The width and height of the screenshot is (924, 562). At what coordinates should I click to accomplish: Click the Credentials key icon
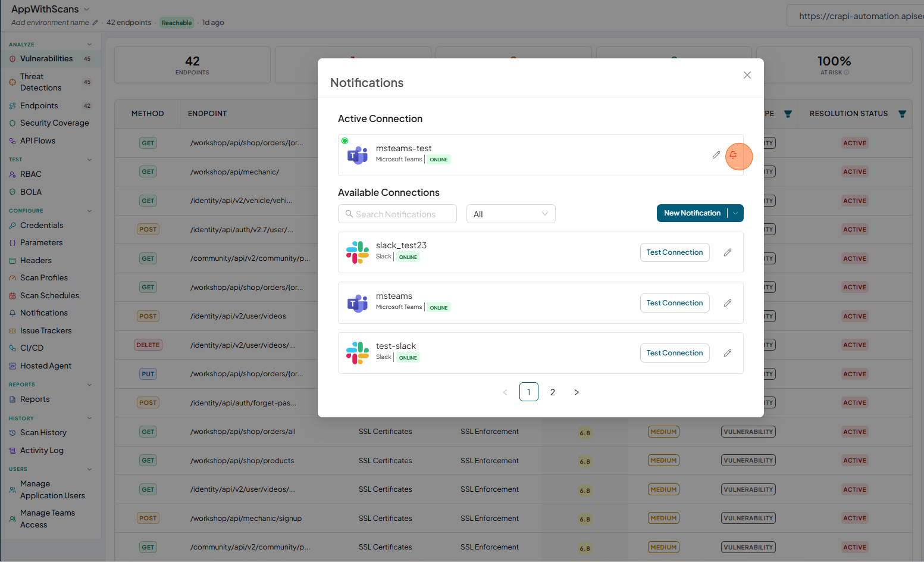[x=12, y=225]
